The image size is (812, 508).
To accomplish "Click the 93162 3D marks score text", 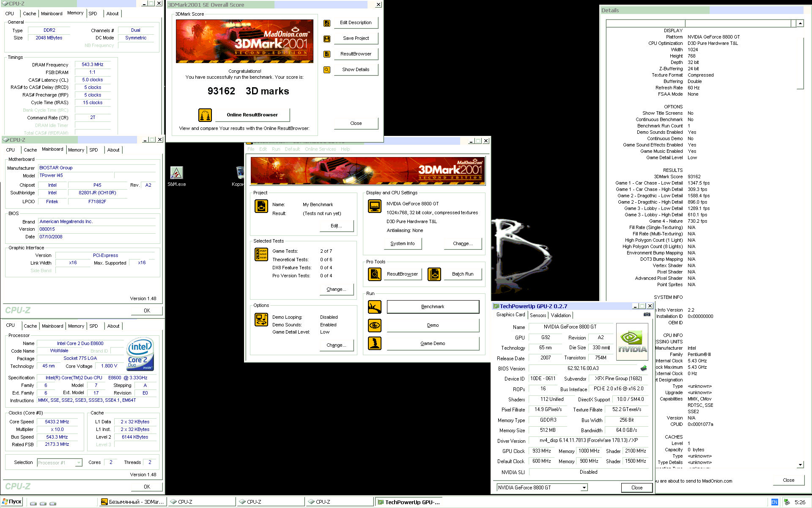I will coord(248,91).
